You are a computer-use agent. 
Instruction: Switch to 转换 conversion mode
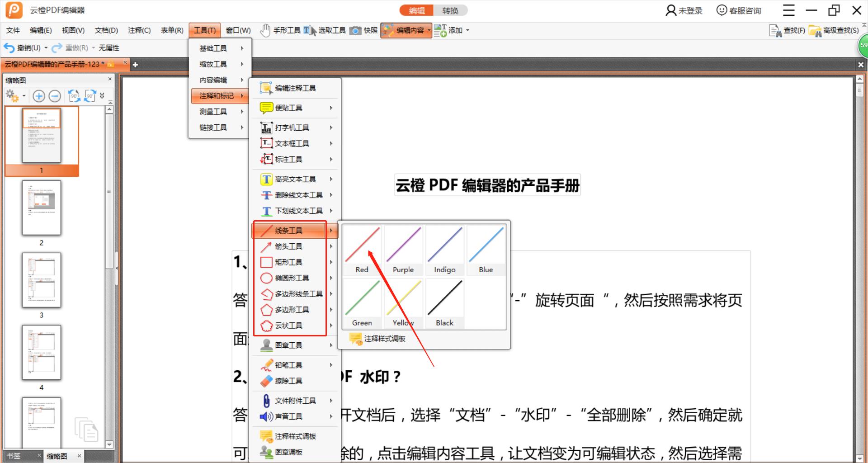450,10
